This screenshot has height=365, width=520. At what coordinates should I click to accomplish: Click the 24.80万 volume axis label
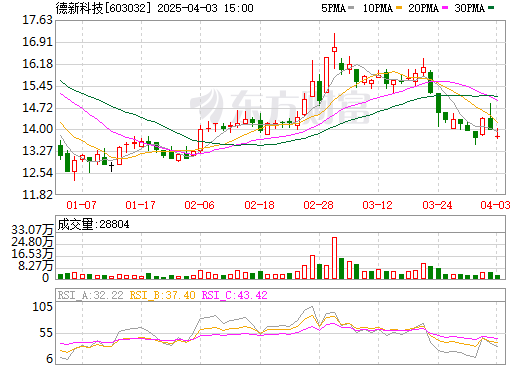[x=32, y=242]
